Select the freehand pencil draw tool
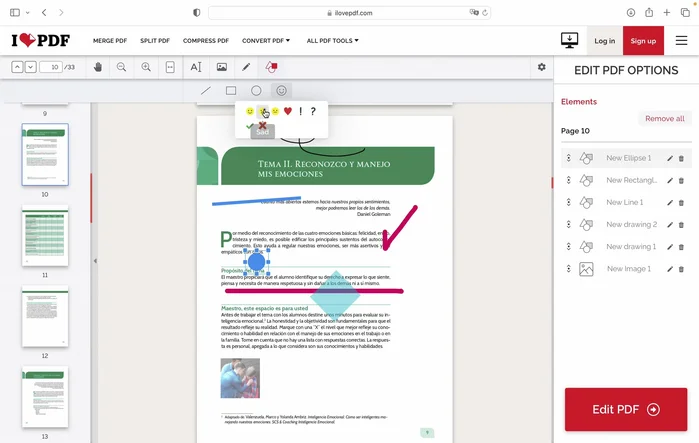Viewport: 699px width, 443px height. click(246, 67)
